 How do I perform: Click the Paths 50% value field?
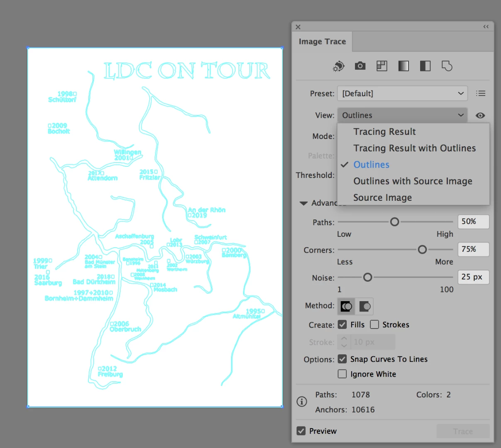coord(473,222)
